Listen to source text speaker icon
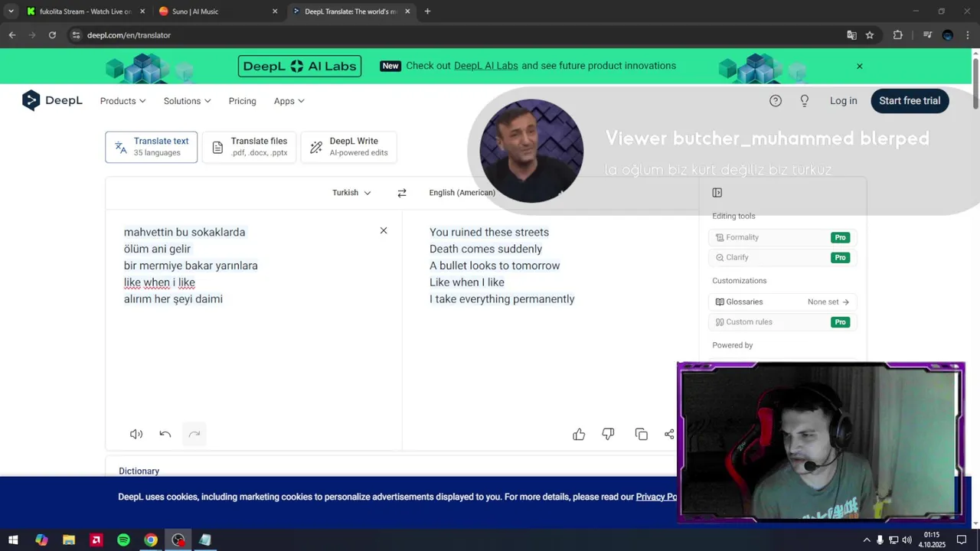The image size is (980, 551). click(x=136, y=434)
